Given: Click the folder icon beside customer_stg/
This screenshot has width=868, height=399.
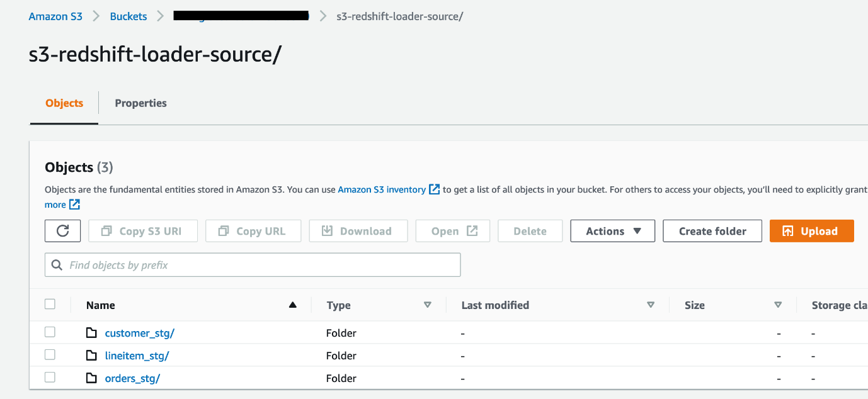Looking at the screenshot, I should pyautogui.click(x=92, y=333).
